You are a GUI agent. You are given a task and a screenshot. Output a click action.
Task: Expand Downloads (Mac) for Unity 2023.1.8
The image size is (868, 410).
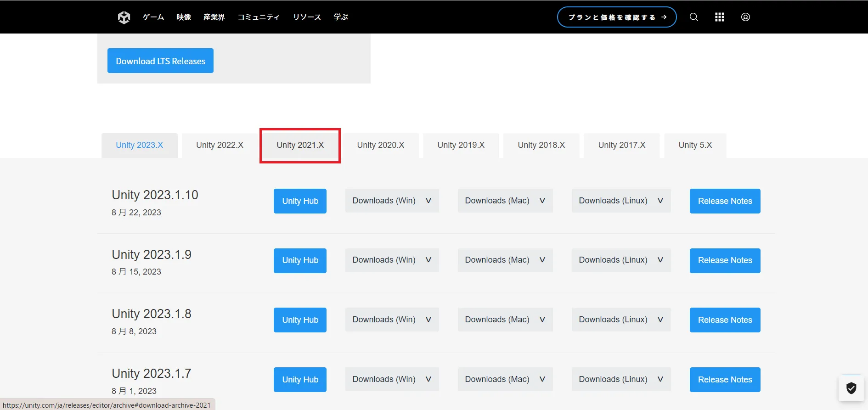[505, 320]
